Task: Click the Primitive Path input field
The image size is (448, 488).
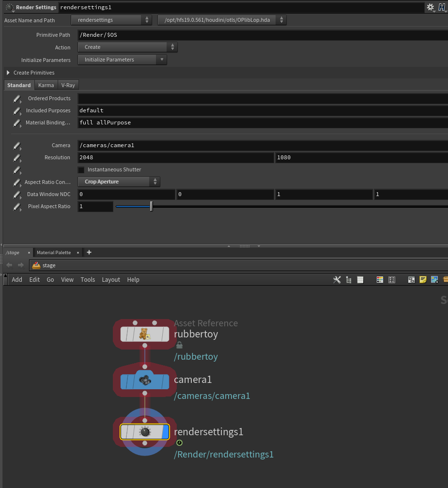Action: coord(263,35)
